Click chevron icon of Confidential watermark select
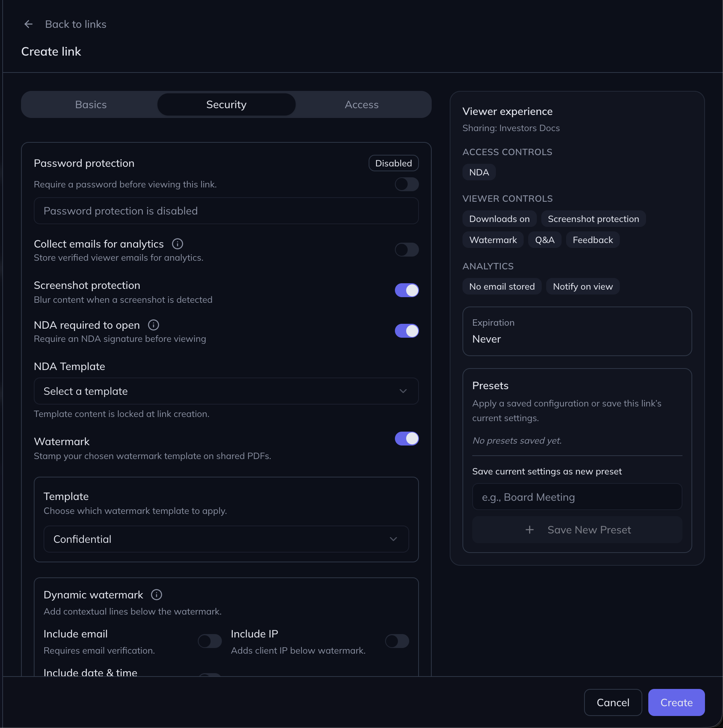Screen dimensions: 723x728 pos(393,539)
